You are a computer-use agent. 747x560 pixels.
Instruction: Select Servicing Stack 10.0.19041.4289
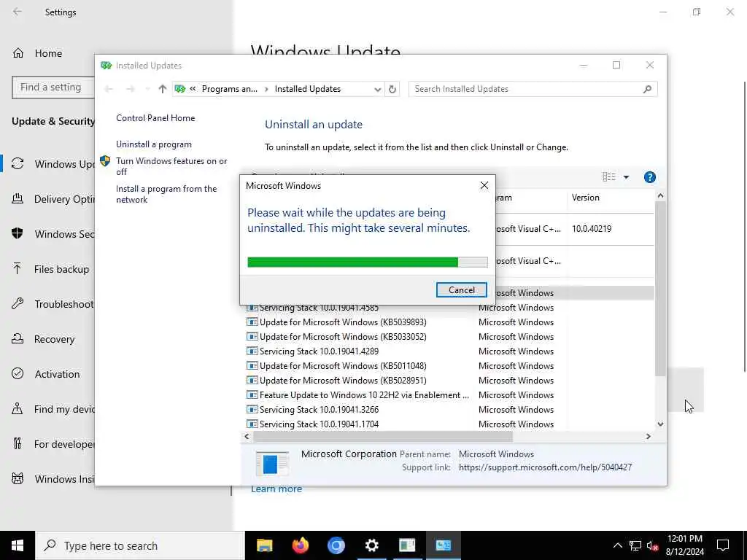(x=320, y=351)
